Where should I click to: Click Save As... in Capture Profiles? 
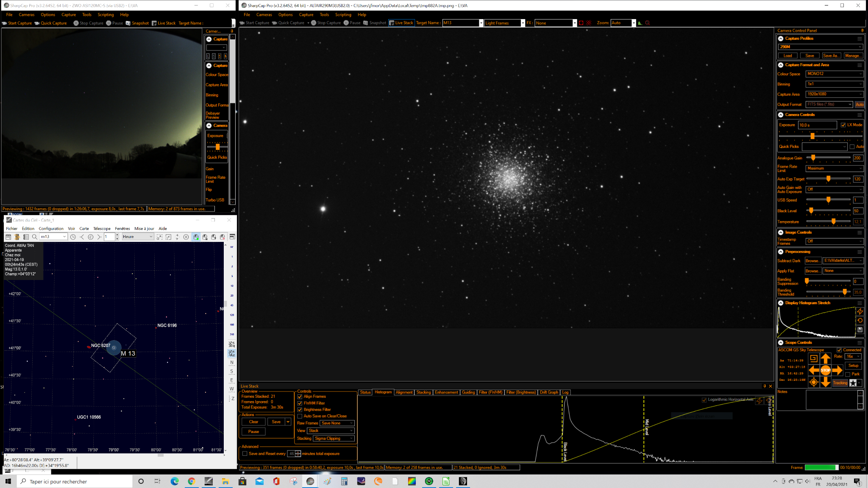point(831,56)
